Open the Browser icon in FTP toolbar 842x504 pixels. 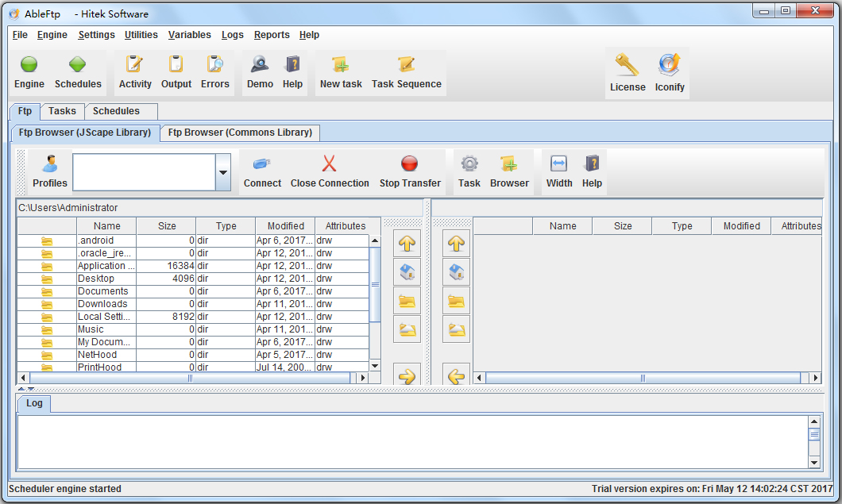(509, 164)
